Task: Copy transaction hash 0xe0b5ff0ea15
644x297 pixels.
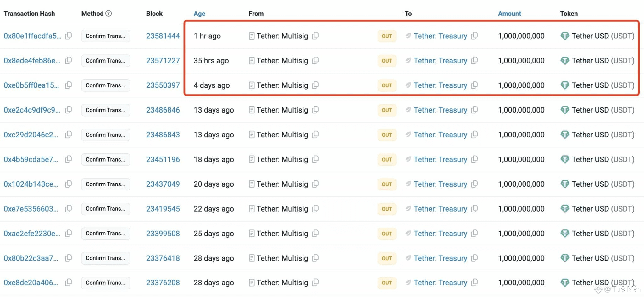Action: click(x=68, y=85)
